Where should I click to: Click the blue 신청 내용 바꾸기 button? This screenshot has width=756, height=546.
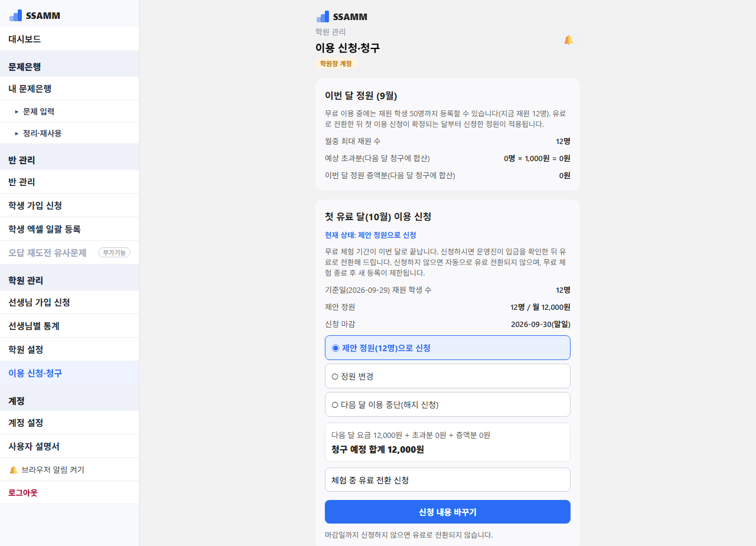(448, 512)
